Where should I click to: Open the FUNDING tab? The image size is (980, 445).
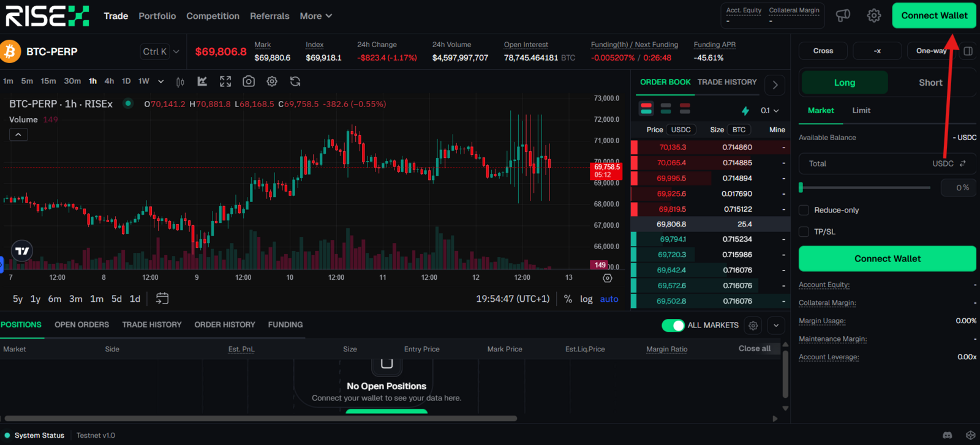[285, 325]
